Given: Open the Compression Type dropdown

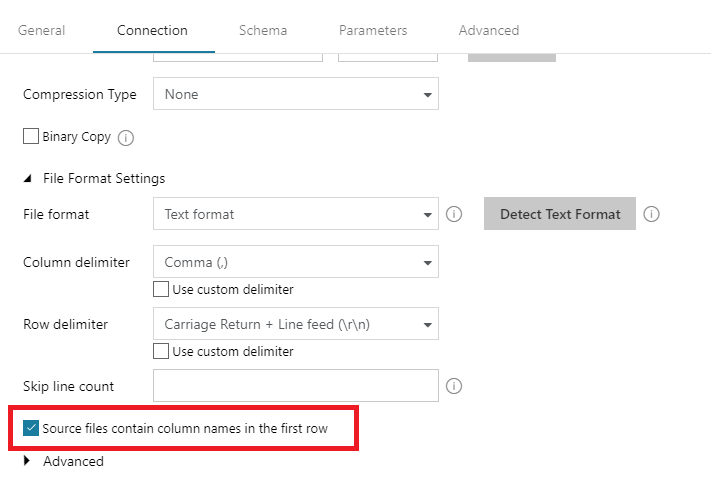Looking at the screenshot, I should coord(296,94).
